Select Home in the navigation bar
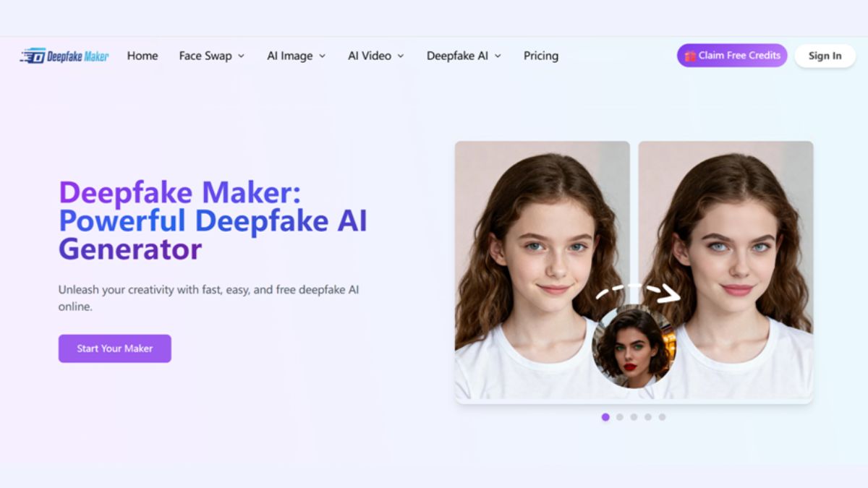The width and height of the screenshot is (868, 488). 142,56
